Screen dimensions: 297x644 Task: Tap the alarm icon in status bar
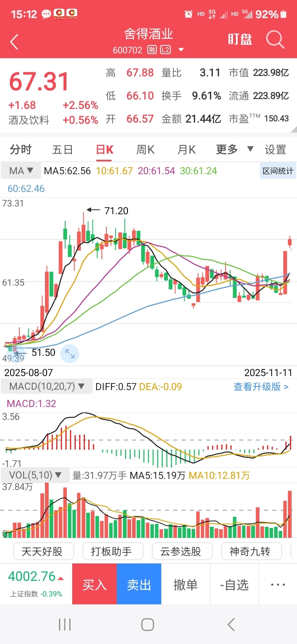point(189,14)
